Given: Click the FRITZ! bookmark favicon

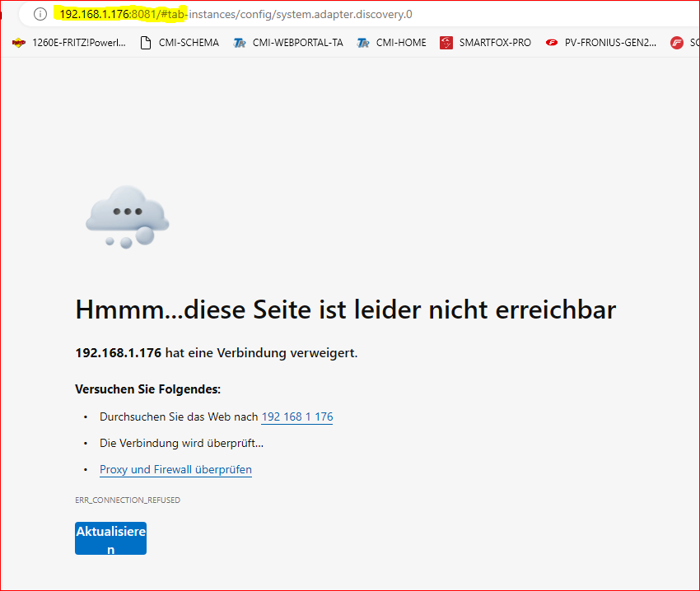Looking at the screenshot, I should point(19,43).
